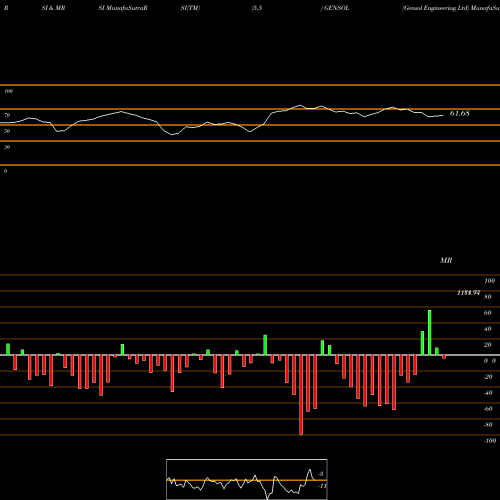Click the -100 label on MR scale
Screen dimensions: 500x500
(490, 441)
